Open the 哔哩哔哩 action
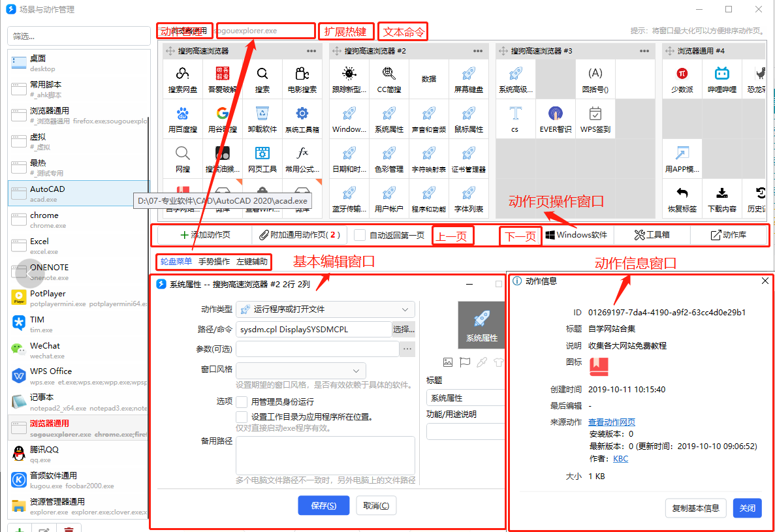 click(x=722, y=79)
